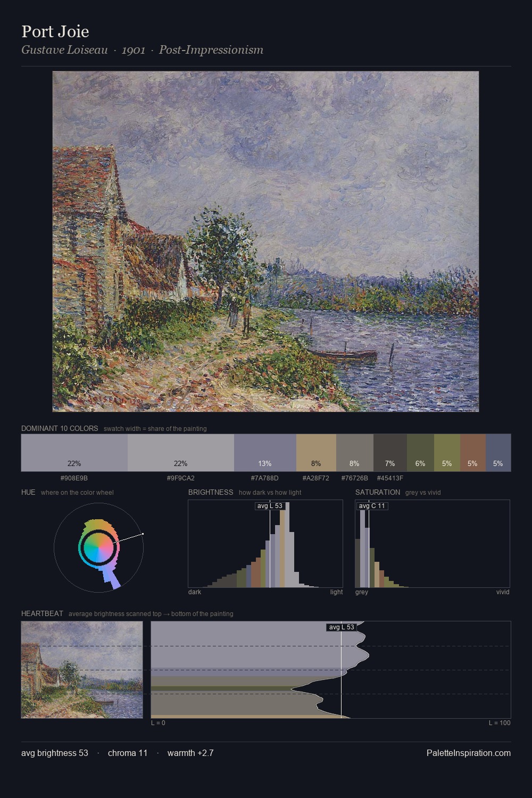The width and height of the screenshot is (532, 798).
Task: Click the brightness histogram chart
Action: [265, 544]
